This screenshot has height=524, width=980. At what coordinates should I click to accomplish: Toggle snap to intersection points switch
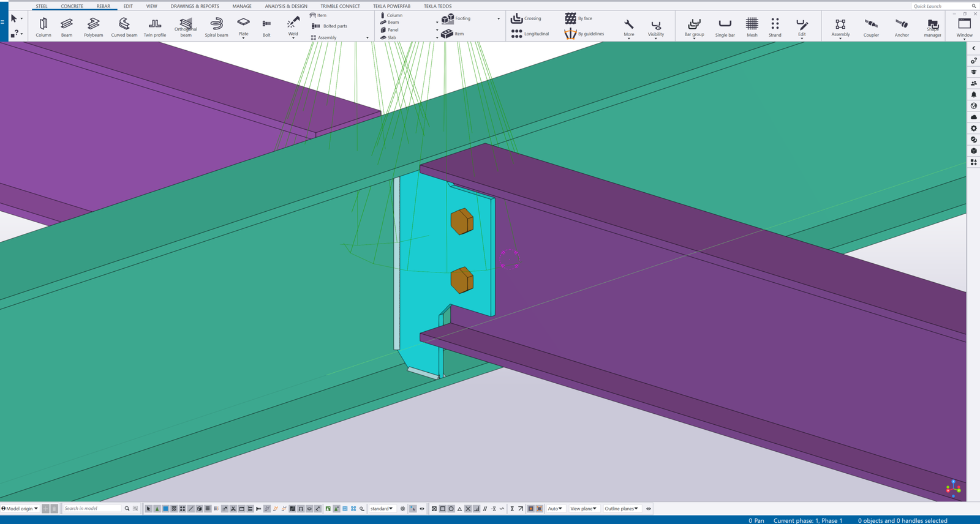pos(468,509)
